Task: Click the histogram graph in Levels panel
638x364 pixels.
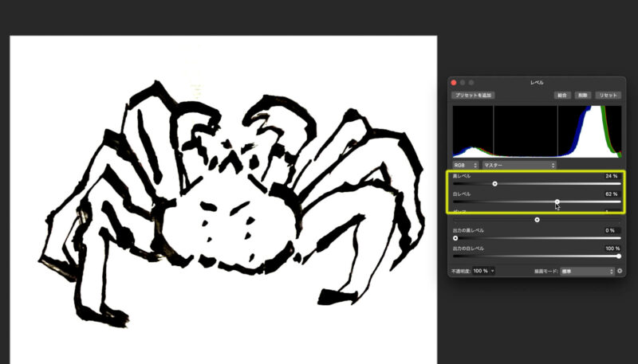Action: [536, 131]
